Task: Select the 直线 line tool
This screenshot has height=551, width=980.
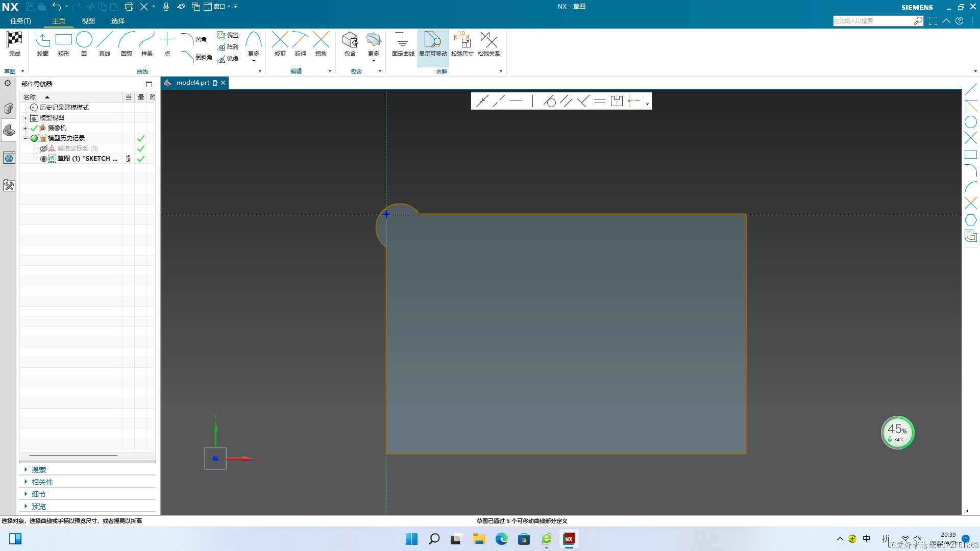Action: point(105,44)
